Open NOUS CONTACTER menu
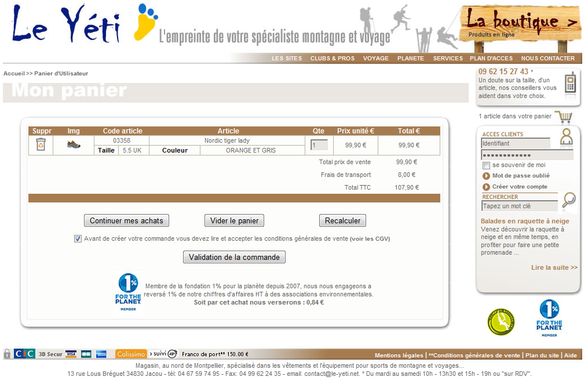 point(548,59)
